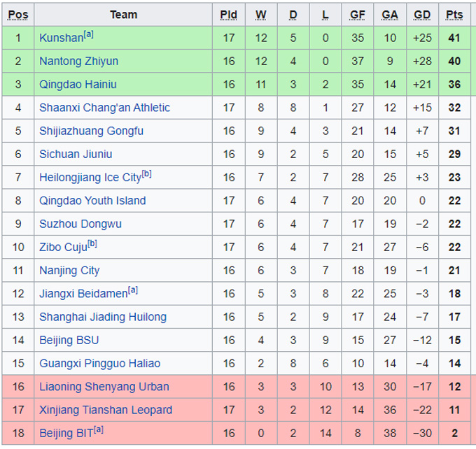
Task: Select the Zibo Cuju link
Action: 63,248
